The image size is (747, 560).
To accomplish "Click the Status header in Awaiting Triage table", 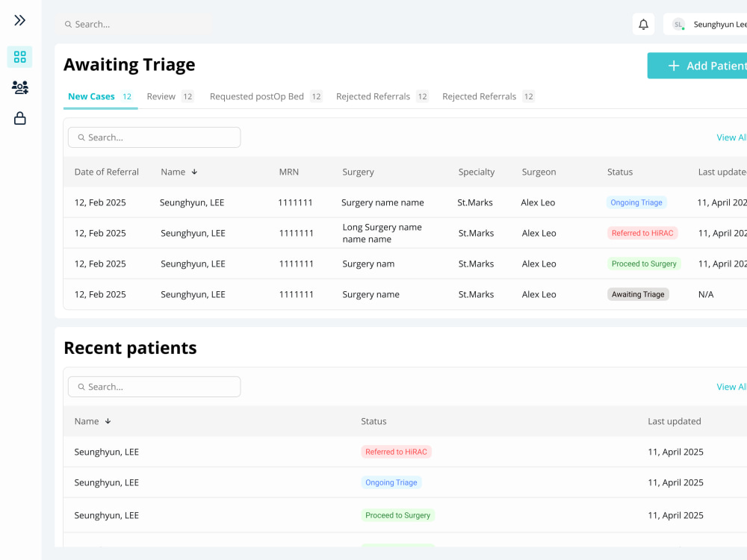I will click(x=620, y=172).
